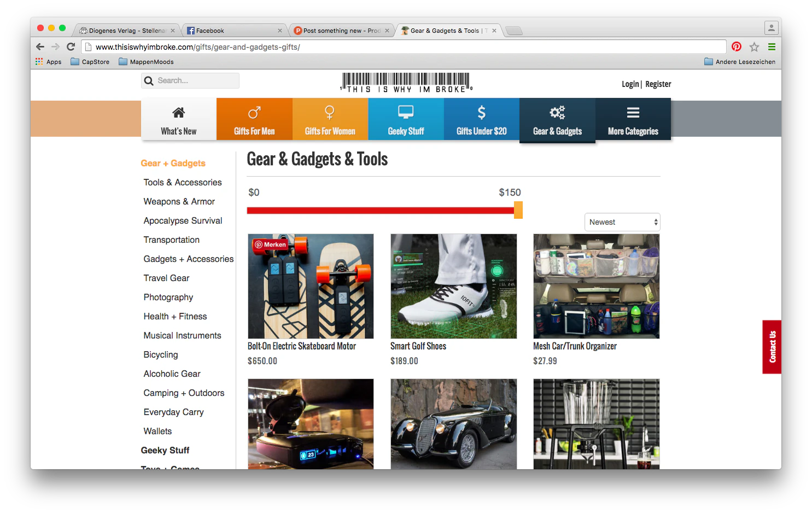Open Andere Lesezeichen bookmarks folder

coord(740,62)
